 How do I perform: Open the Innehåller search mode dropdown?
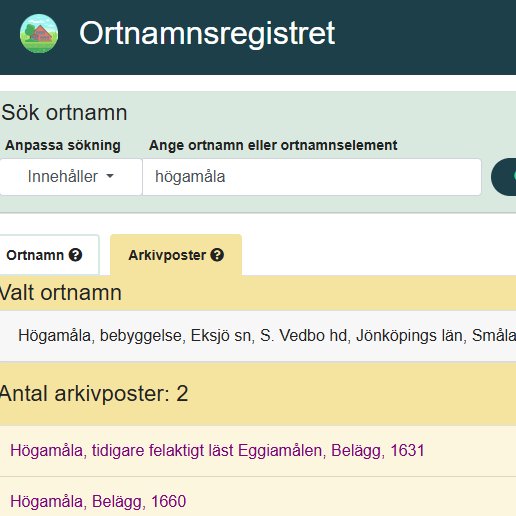[71, 177]
